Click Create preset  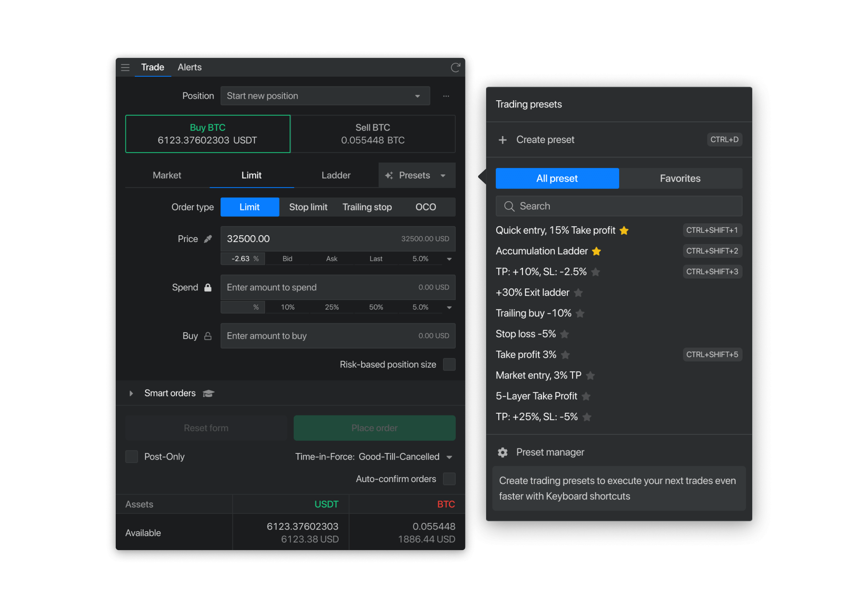545,140
